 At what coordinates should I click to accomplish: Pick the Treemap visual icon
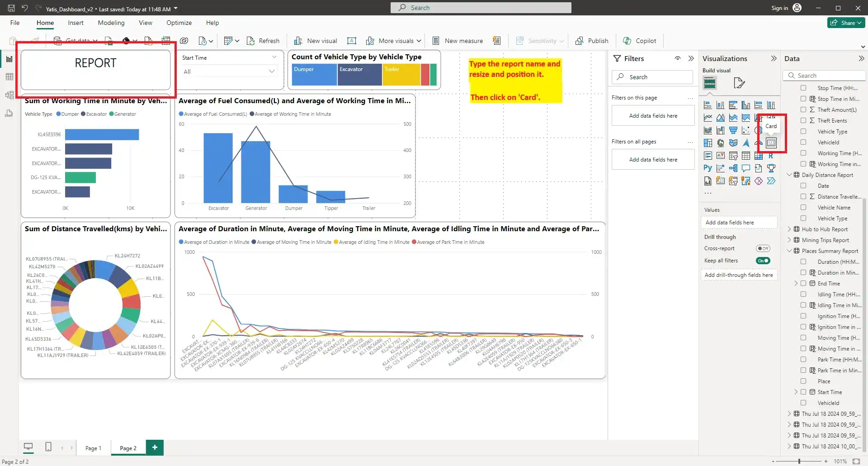click(x=708, y=143)
